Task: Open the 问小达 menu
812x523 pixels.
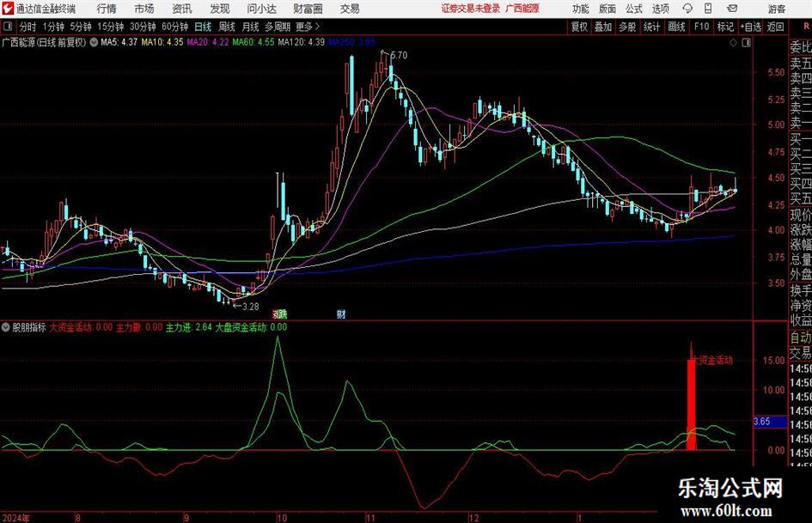Action: click(x=261, y=9)
